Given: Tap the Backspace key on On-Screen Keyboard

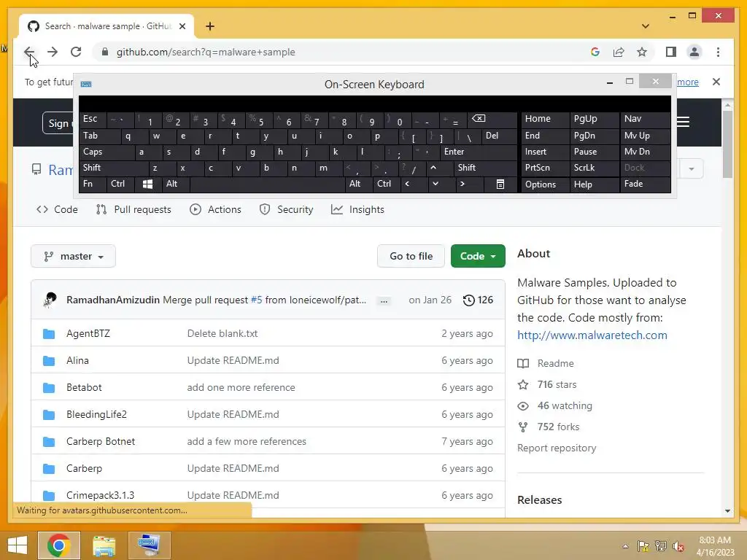Looking at the screenshot, I should click(493, 120).
